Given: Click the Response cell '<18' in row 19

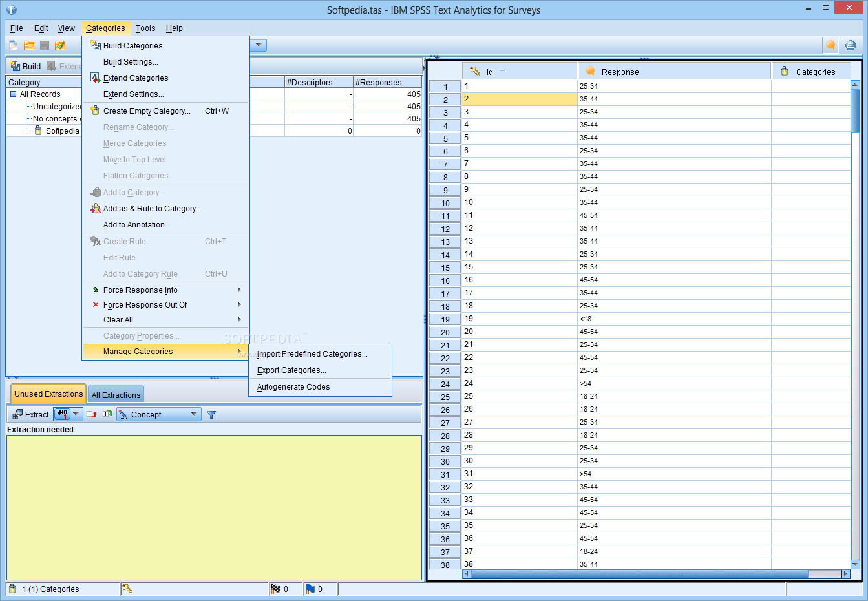Looking at the screenshot, I should tap(674, 319).
